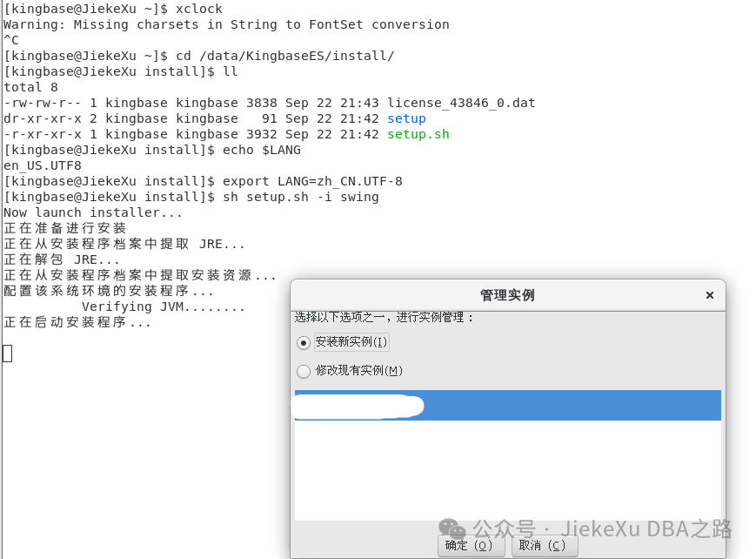Screen dimensions: 756x559
Task: Click the echo $LANG command line
Action: point(273,150)
